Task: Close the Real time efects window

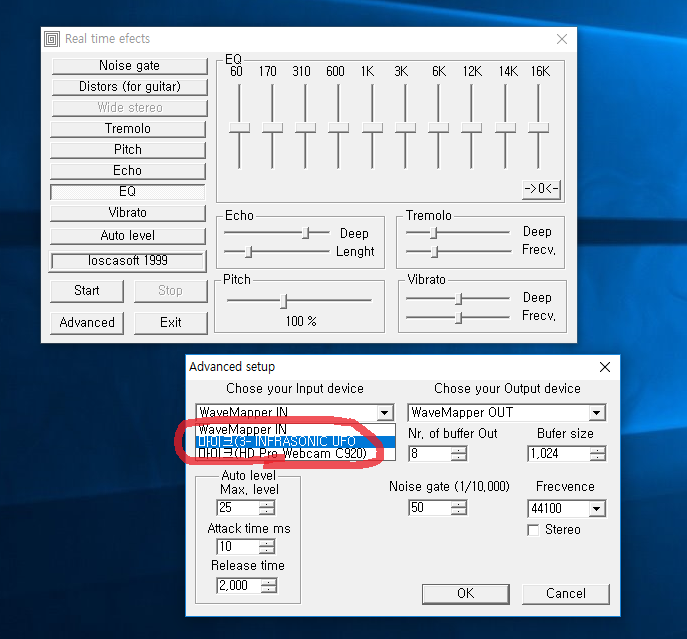Action: [x=562, y=39]
